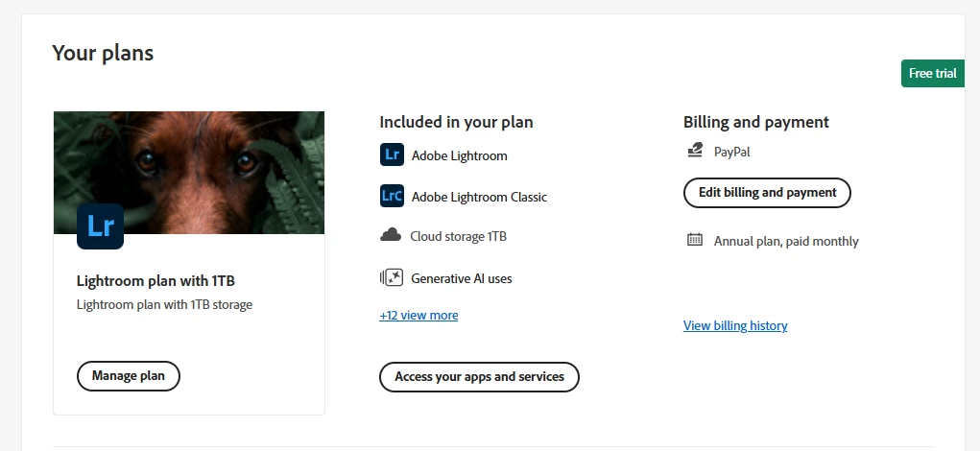Expand the +12 view more link
980x451 pixels.
418,316
